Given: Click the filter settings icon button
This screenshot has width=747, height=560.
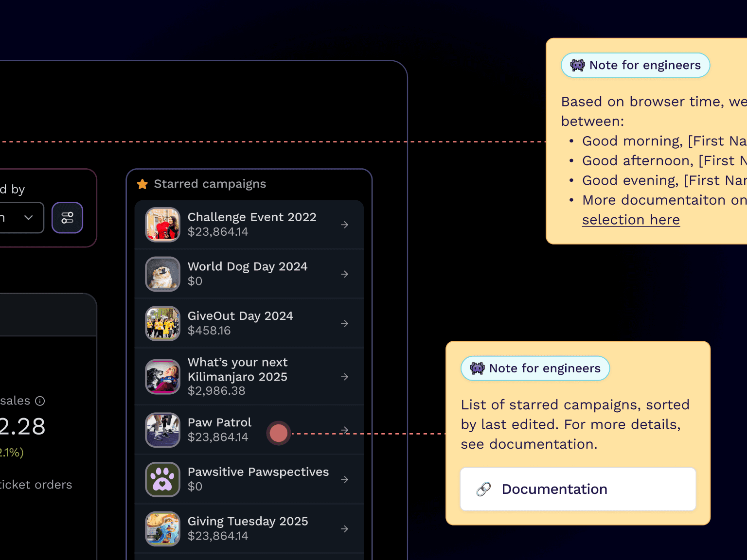Looking at the screenshot, I should tap(67, 218).
